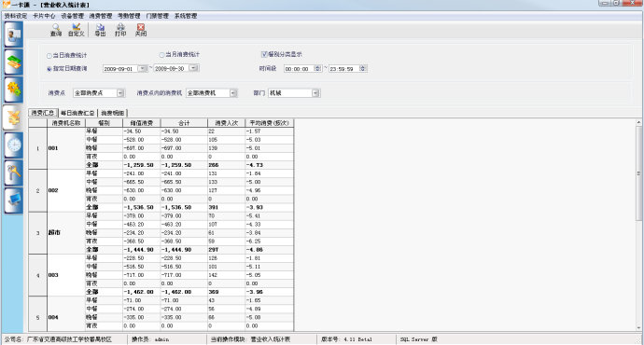Viewport: 644px width, 345px height.
Task: Click the -4.73 average consumption cell
Action: tap(270, 165)
